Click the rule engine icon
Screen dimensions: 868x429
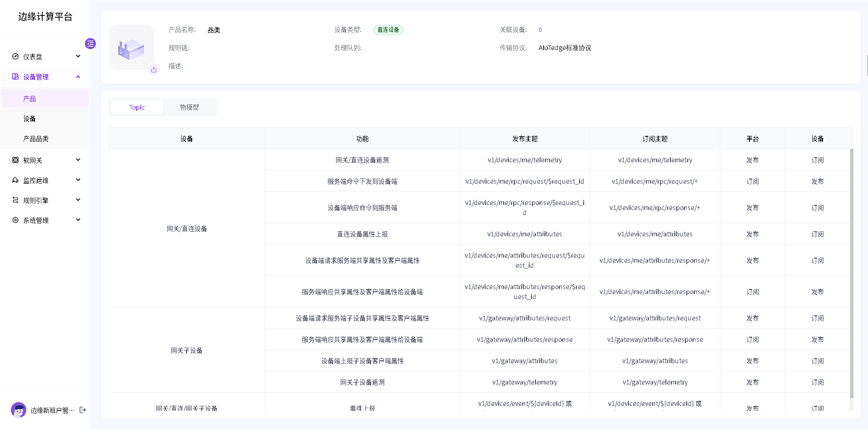coord(15,200)
